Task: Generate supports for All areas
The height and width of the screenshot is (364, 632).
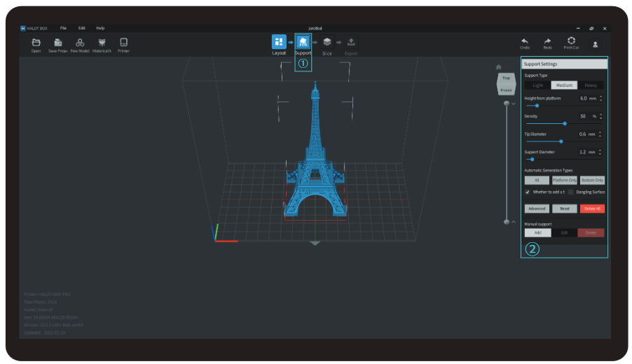Action: [x=537, y=181]
